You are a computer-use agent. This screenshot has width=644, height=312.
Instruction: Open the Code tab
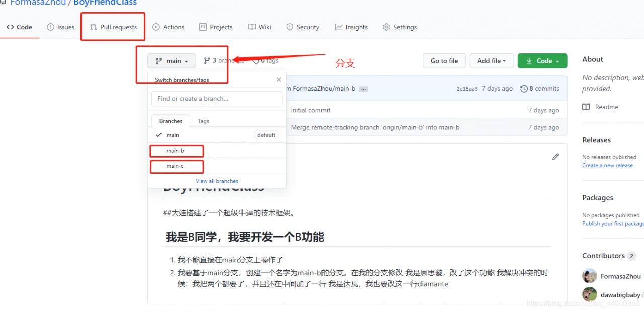19,27
